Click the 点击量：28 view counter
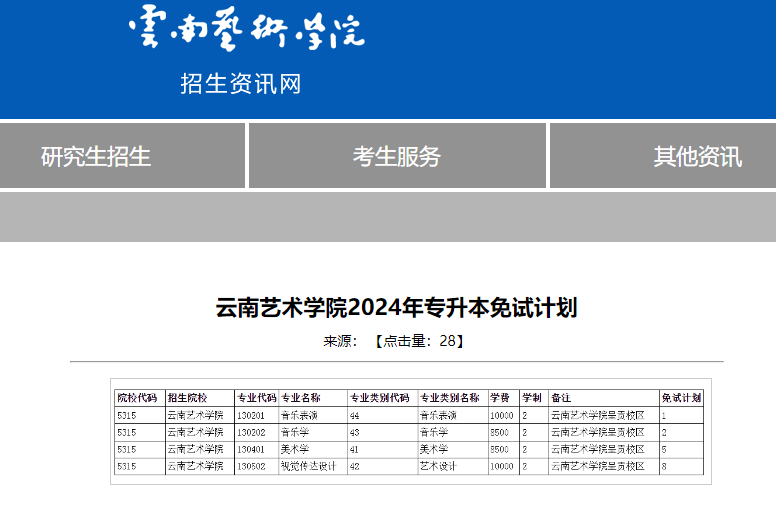The image size is (776, 510). click(419, 341)
